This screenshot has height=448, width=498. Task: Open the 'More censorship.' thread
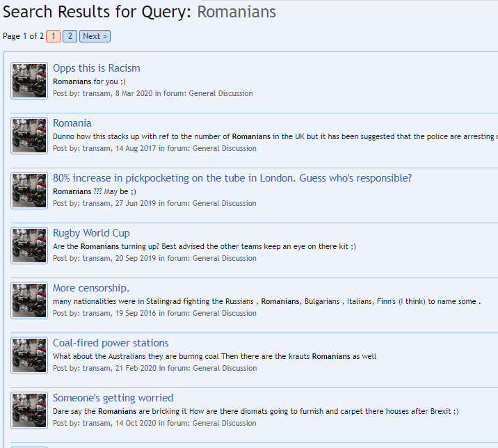91,288
